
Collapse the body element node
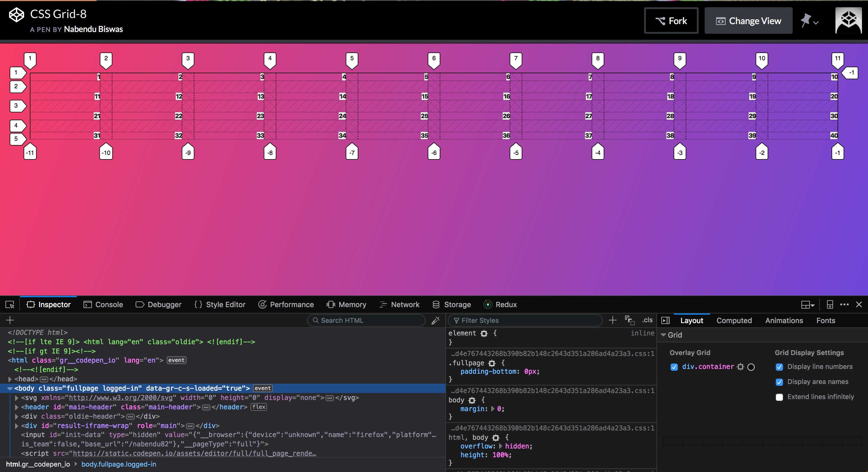tap(10, 389)
